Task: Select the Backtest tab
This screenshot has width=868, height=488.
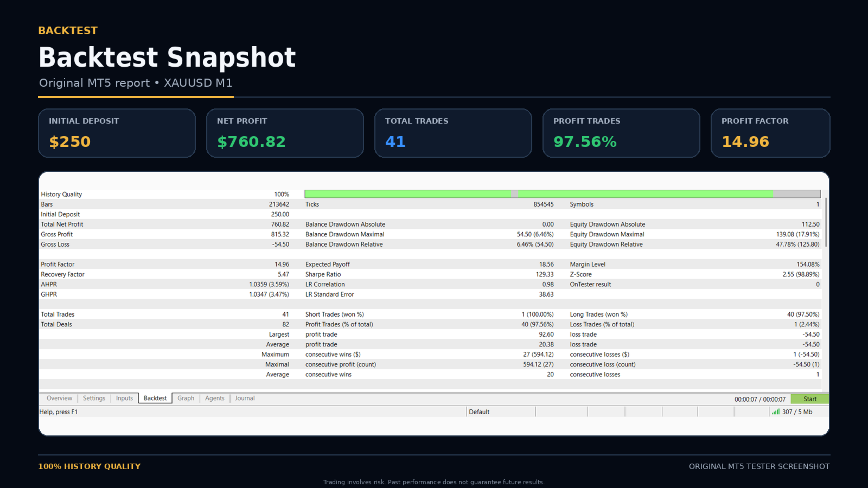Action: tap(155, 399)
